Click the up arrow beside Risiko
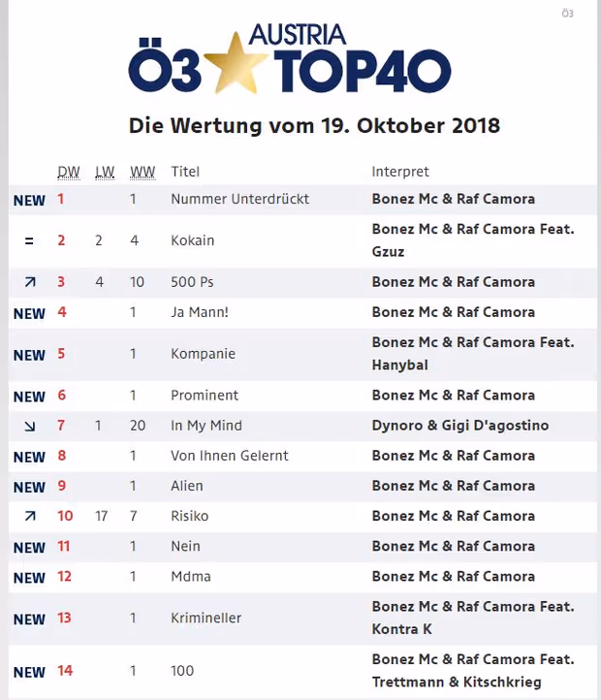This screenshot has height=700, width=601. 30,516
